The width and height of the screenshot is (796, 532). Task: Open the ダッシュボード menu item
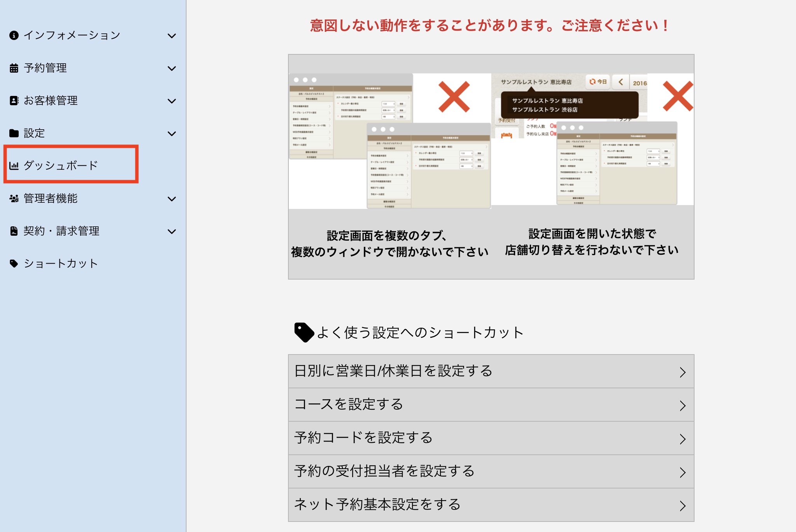[x=71, y=165]
